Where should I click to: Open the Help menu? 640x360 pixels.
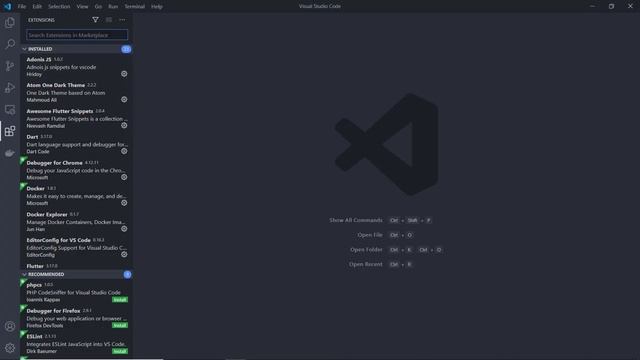157,7
